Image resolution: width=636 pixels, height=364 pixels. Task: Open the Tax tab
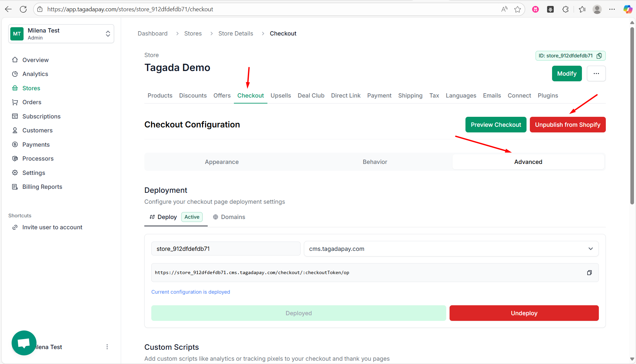pos(434,96)
